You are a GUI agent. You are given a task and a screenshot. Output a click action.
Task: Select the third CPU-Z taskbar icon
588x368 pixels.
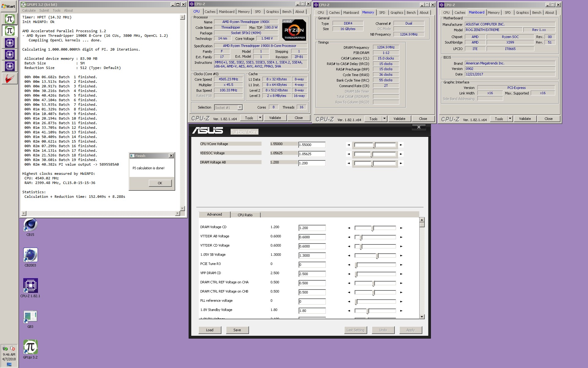[9, 66]
